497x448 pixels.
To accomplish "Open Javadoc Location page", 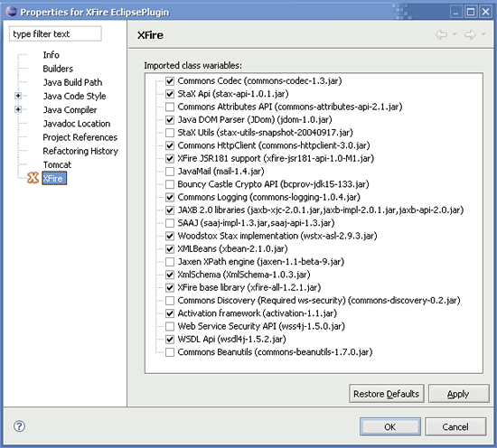I will pos(77,124).
